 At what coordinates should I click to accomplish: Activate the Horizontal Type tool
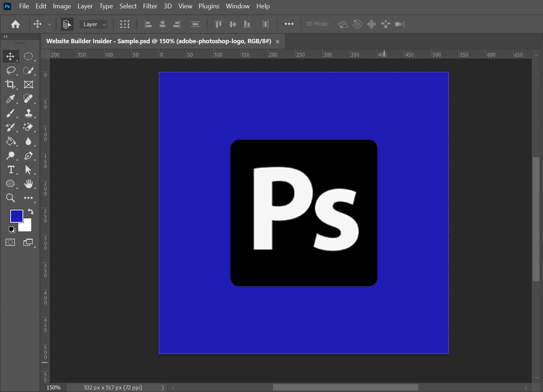pos(11,170)
